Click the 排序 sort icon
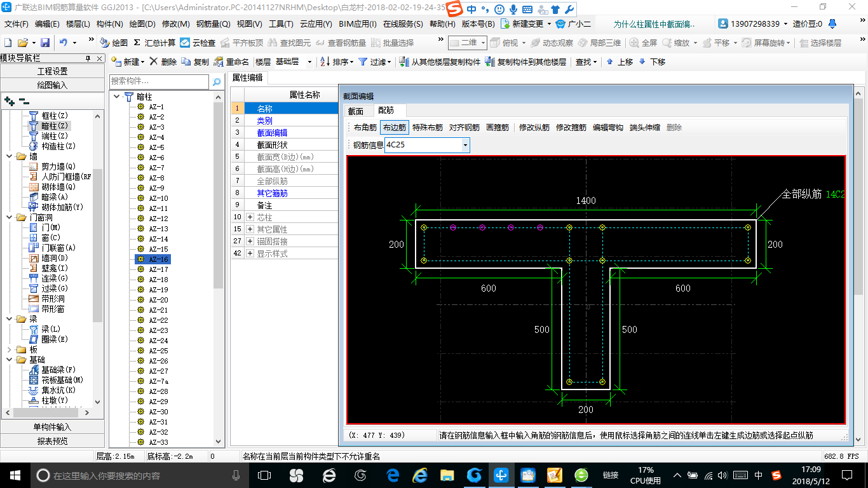This screenshot has width=868, height=488. [325, 62]
